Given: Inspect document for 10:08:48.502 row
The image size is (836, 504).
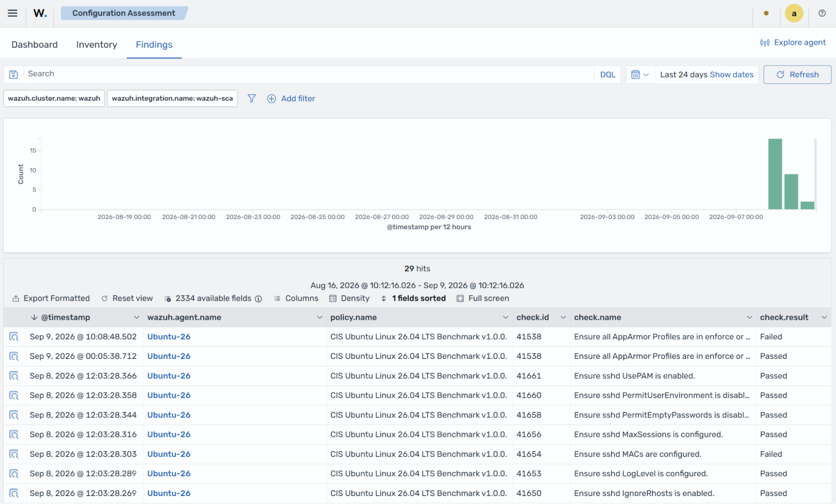Looking at the screenshot, I should pyautogui.click(x=14, y=336).
